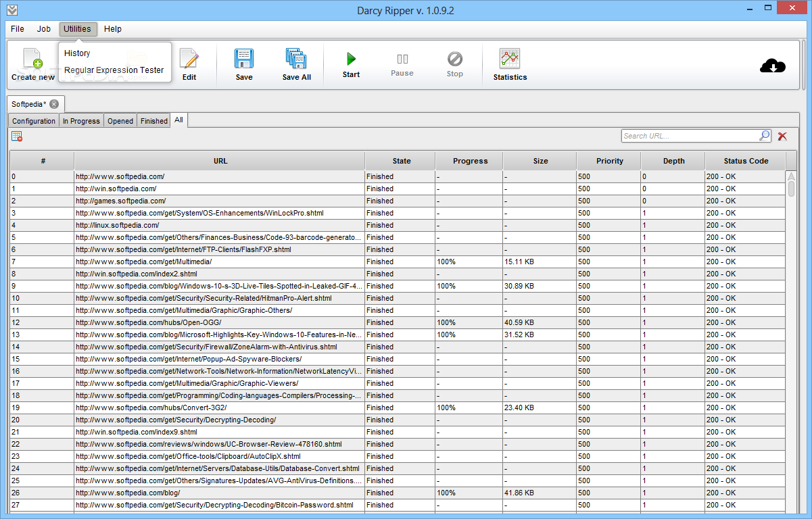Click the table's vertical scrollbar up arrow
Screen dimensions: 812x519
791,176
